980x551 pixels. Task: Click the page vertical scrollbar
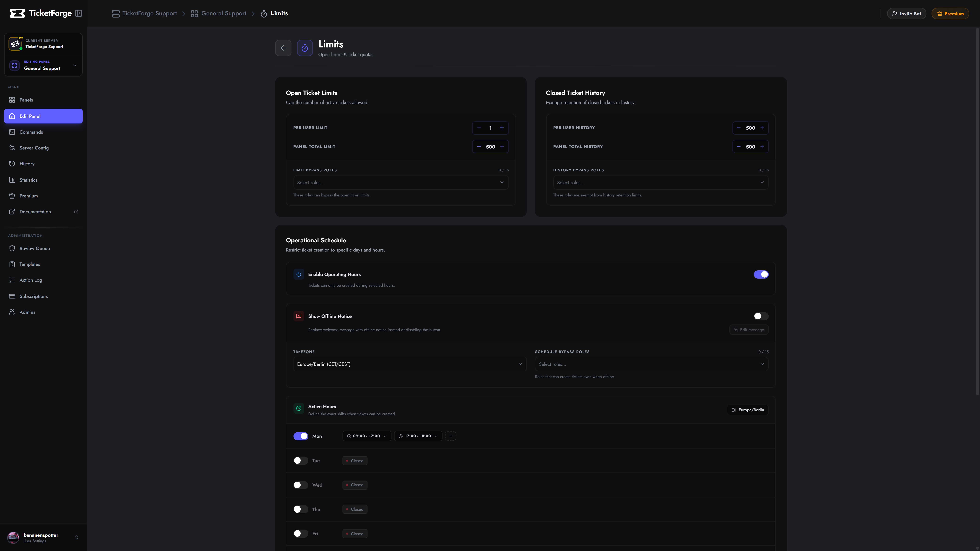point(977,211)
